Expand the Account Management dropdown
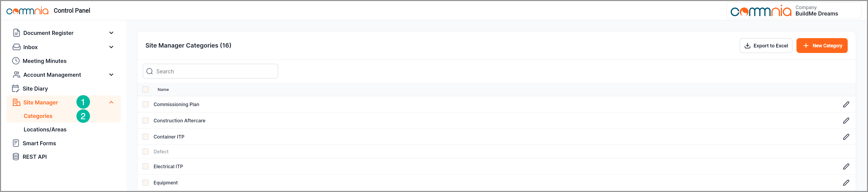 pos(111,75)
